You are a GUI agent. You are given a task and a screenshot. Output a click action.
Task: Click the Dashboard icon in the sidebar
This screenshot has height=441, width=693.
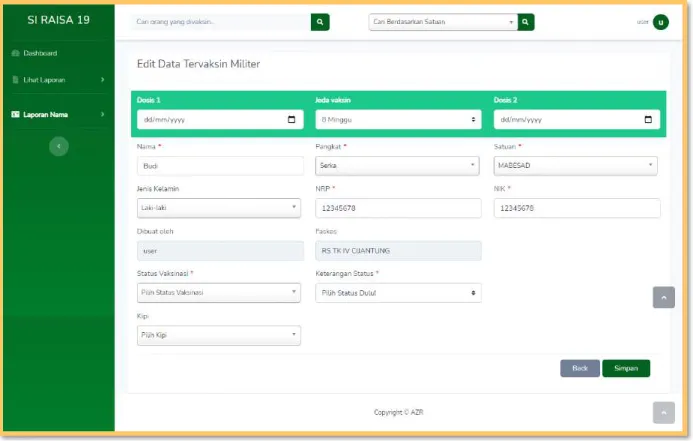[15, 53]
